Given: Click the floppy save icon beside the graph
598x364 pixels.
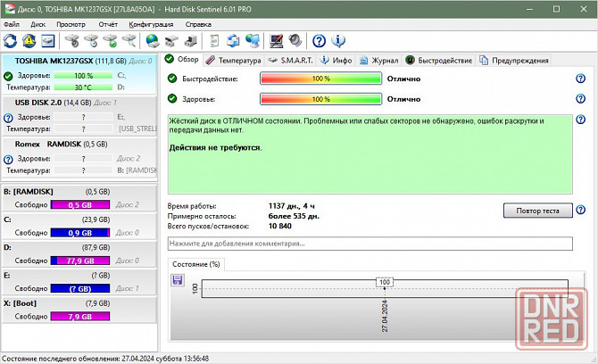Looking at the screenshot, I should coord(177,280).
